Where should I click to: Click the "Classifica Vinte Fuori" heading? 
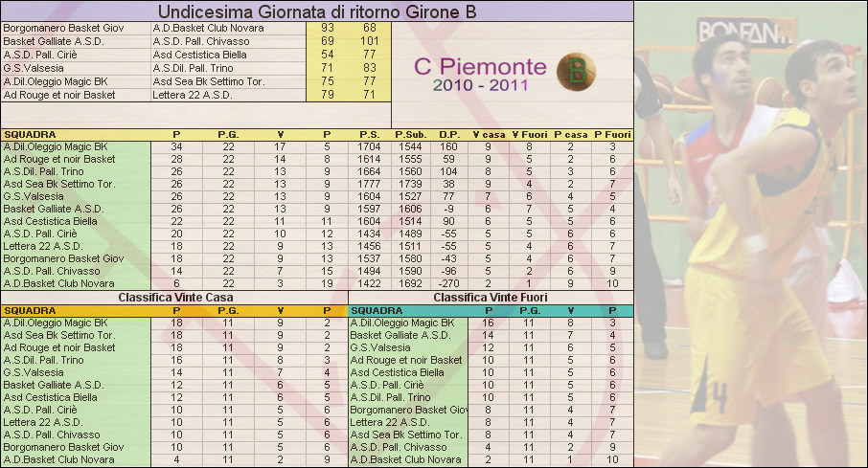[x=491, y=298]
